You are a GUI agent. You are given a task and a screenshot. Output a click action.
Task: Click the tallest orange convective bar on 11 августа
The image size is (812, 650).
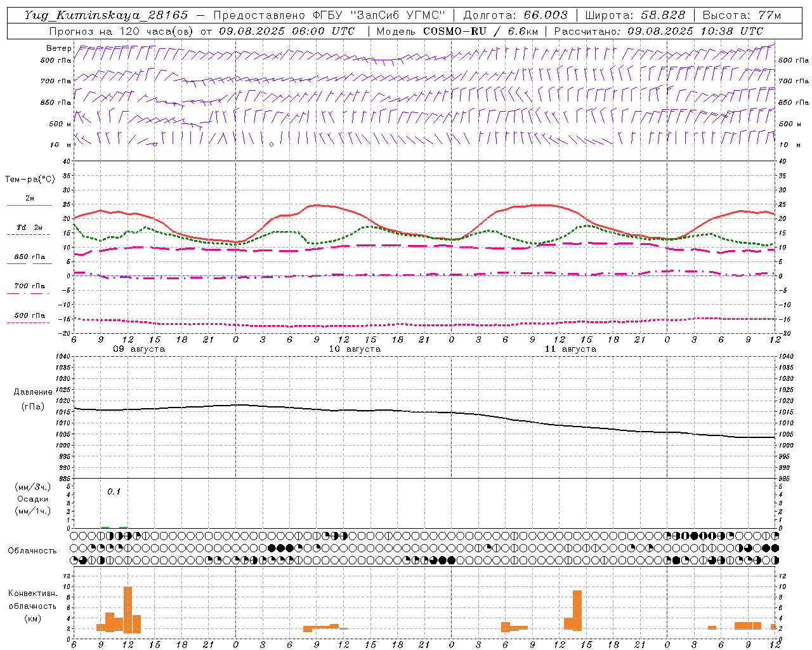[x=577, y=611]
